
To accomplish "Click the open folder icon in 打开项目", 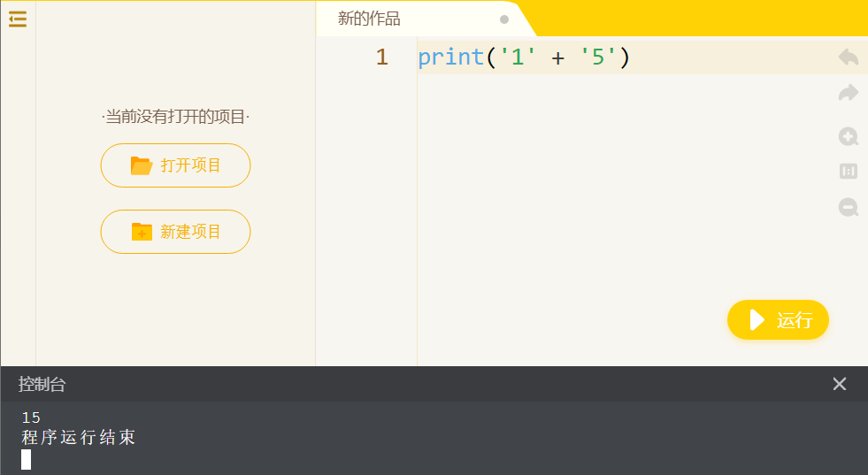I will point(142,165).
